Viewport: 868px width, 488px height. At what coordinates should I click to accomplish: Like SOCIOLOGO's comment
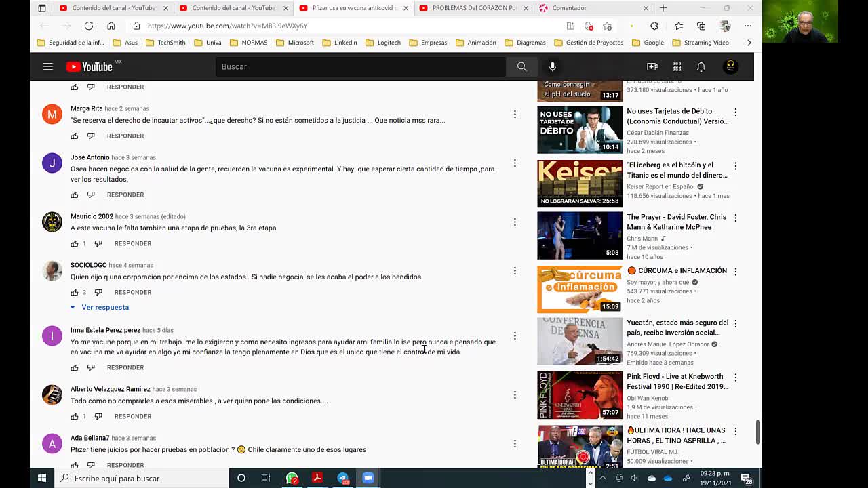(x=75, y=292)
